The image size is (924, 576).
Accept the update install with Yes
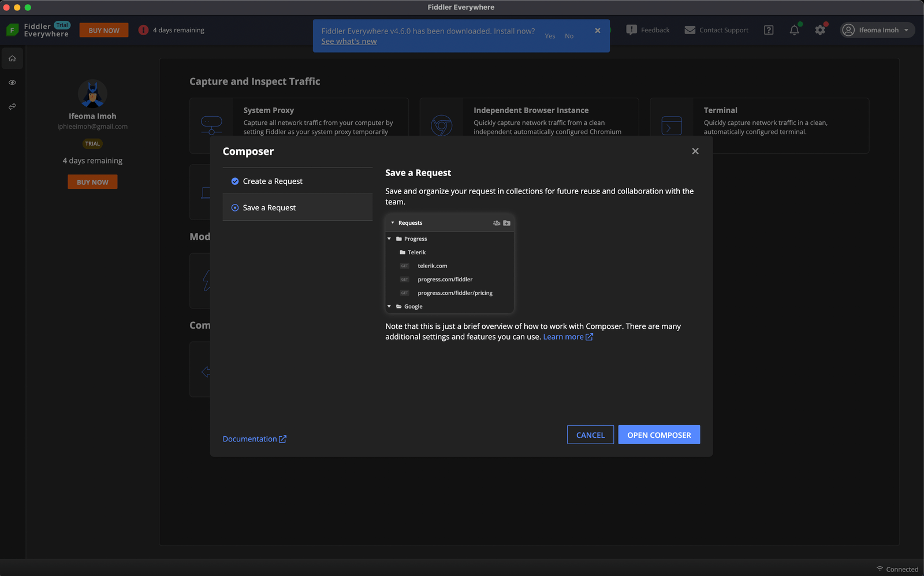pyautogui.click(x=550, y=36)
